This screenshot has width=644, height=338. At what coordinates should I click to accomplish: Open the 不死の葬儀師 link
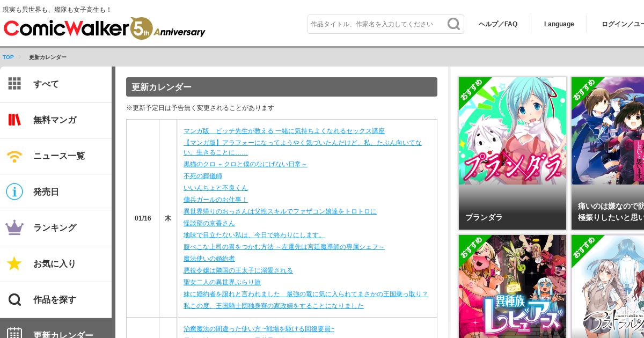tap(203, 176)
